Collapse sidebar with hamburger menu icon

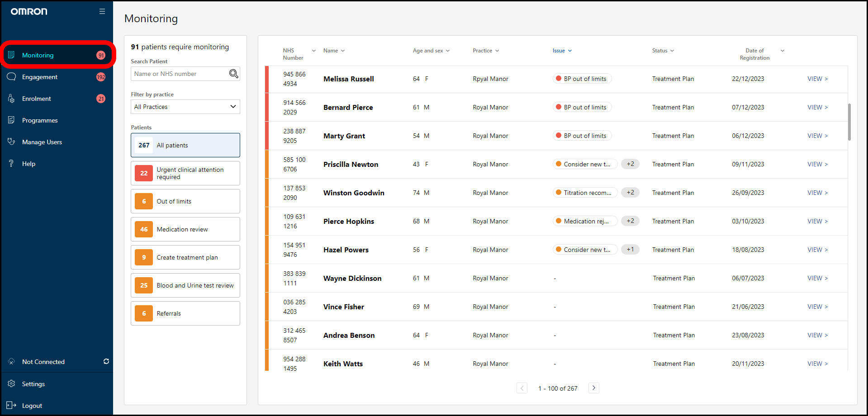tap(102, 11)
